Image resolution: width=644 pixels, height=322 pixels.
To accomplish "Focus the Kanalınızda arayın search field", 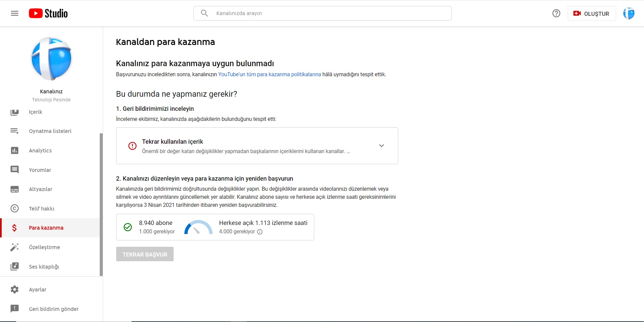I will pyautogui.click(x=322, y=13).
